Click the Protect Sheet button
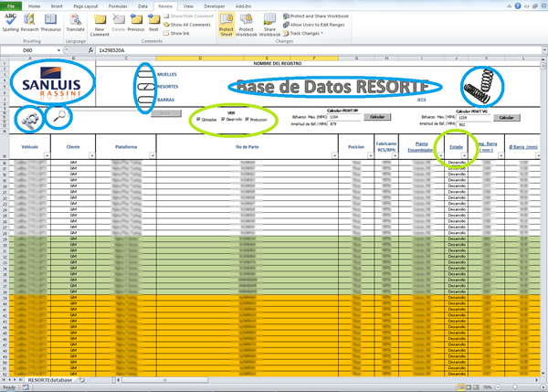Screen dimensions: 548x392 point(227,25)
